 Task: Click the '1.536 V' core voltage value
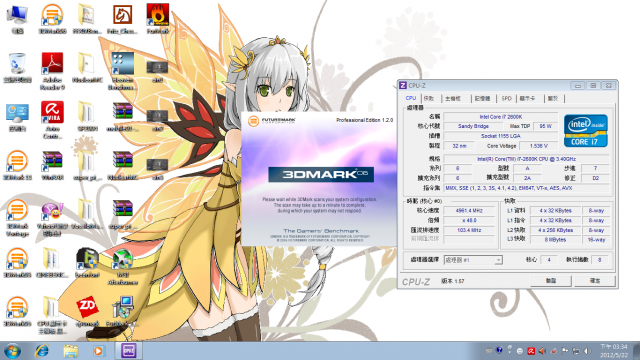(x=539, y=146)
